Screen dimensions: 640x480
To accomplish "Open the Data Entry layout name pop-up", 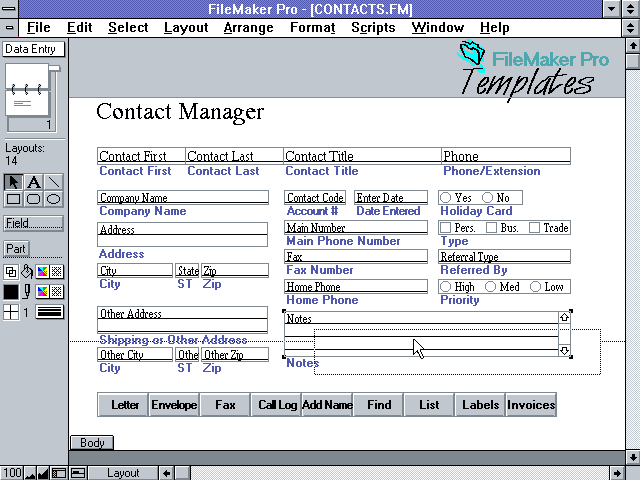I will (x=33, y=49).
